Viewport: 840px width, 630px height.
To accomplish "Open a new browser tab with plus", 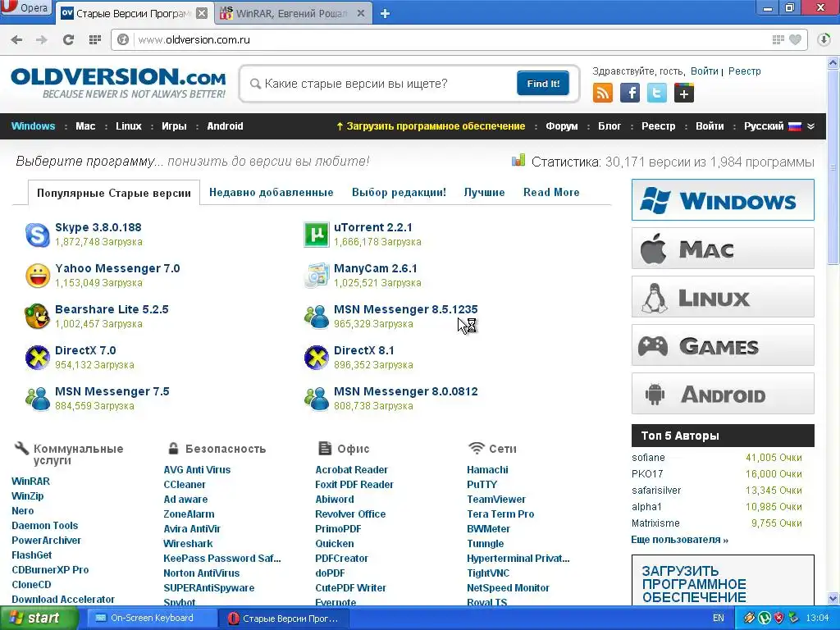I will (x=385, y=14).
